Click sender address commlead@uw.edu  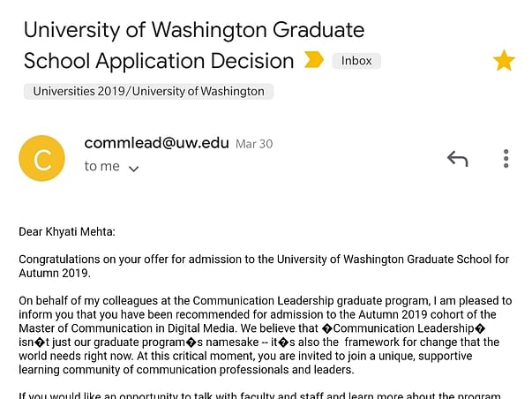[156, 143]
